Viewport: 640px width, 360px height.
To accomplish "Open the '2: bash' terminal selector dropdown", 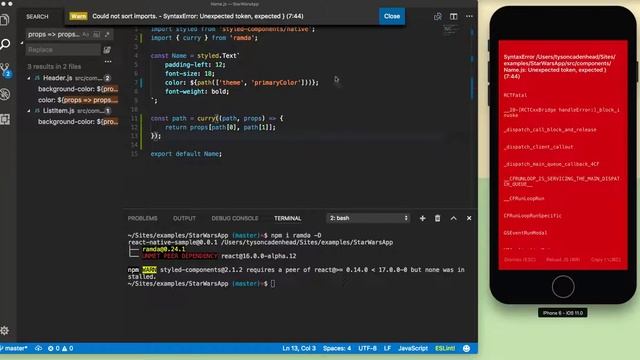I will 368,218.
